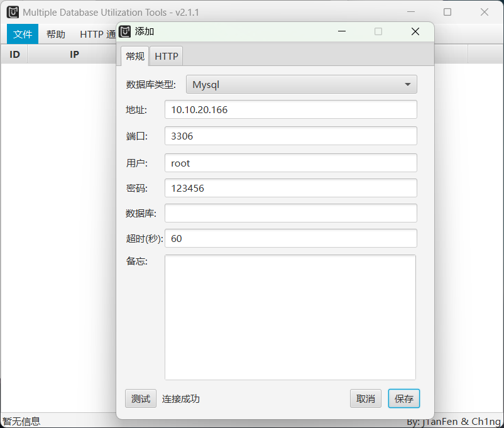The height and width of the screenshot is (428, 504).
Task: Click the app logo icon in the 添加 dialog title
Action: pyautogui.click(x=125, y=31)
